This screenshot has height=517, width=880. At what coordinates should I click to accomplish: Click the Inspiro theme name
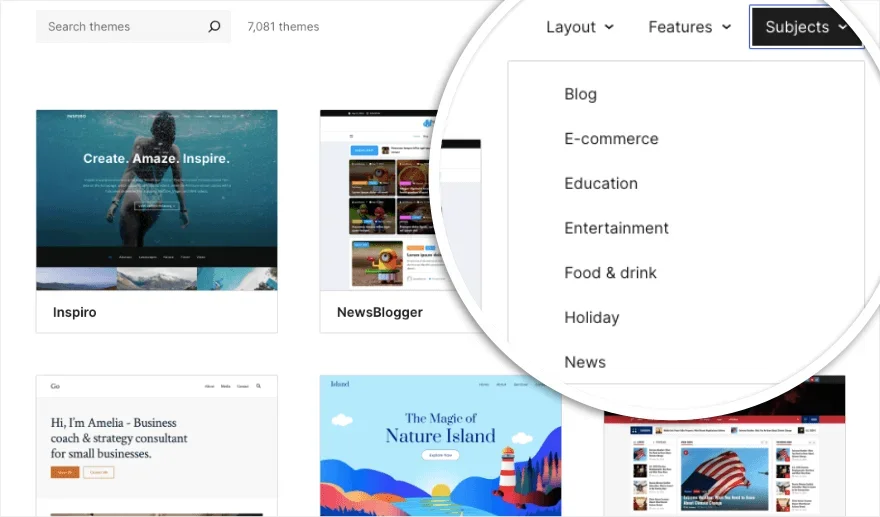tap(75, 312)
